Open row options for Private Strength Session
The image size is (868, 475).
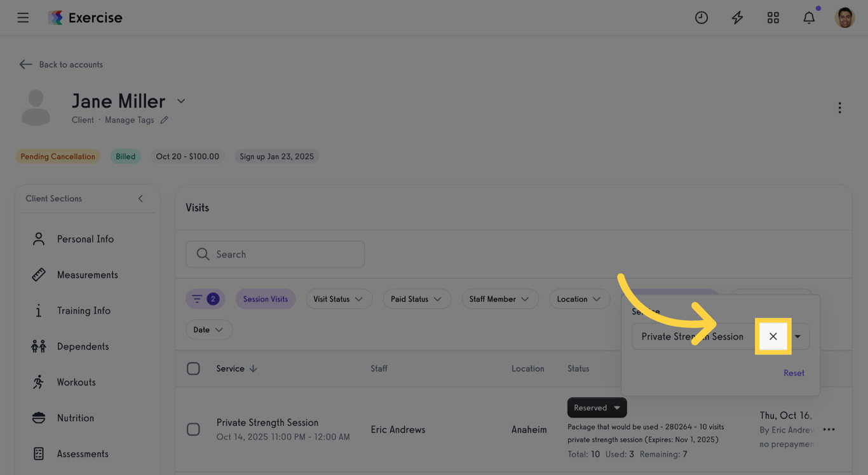pyautogui.click(x=829, y=429)
